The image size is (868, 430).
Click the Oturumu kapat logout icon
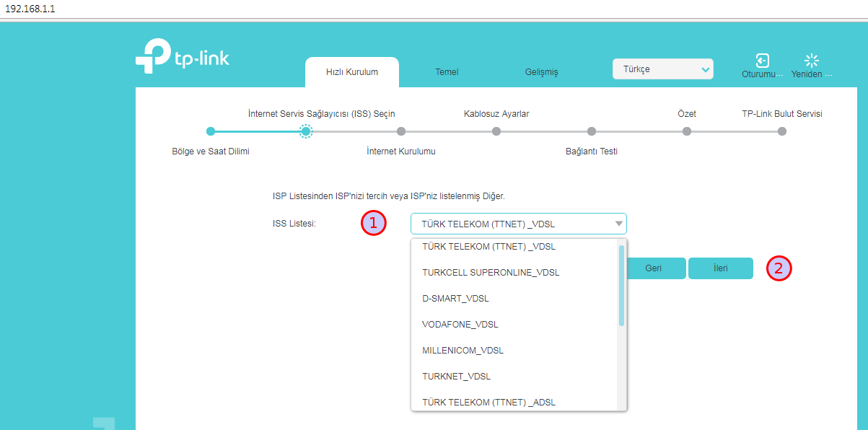coord(762,61)
